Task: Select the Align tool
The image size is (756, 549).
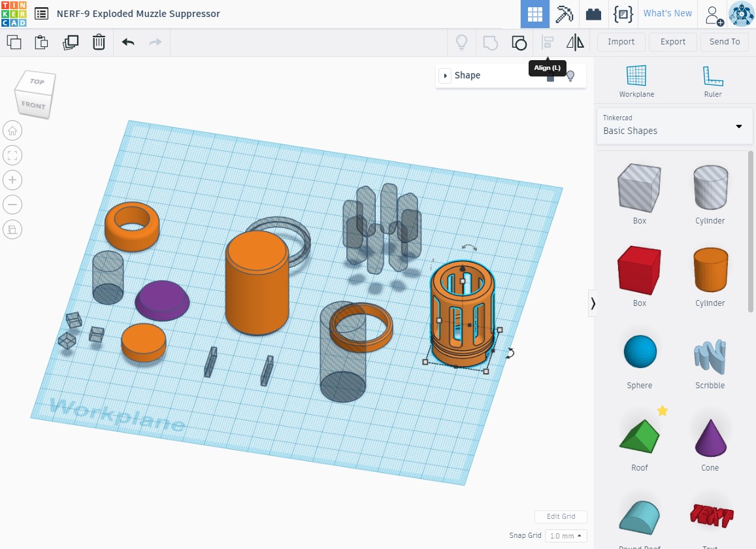Action: click(547, 42)
